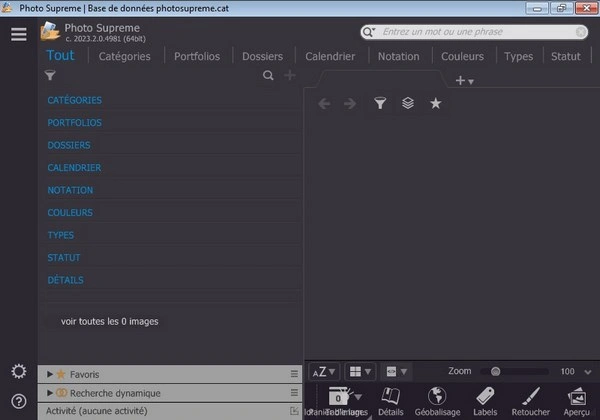Click the Zoom slider handle
600x420 pixels.
[497, 371]
